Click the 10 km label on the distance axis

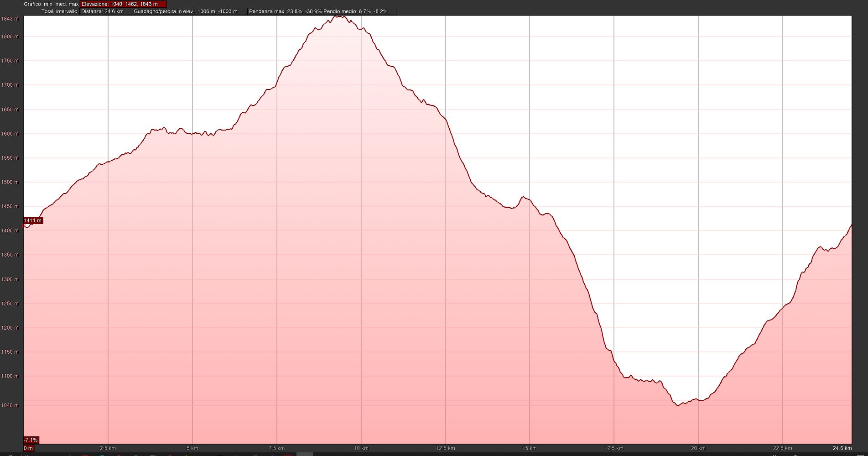[361, 448]
